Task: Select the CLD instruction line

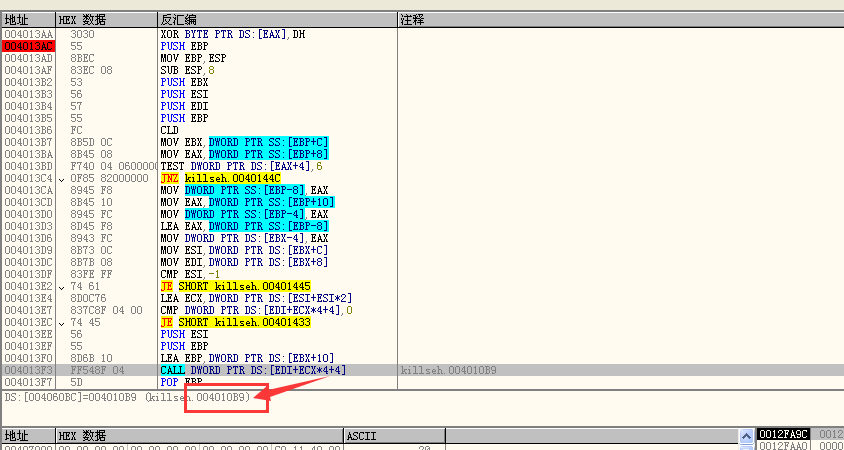Action: (170, 130)
